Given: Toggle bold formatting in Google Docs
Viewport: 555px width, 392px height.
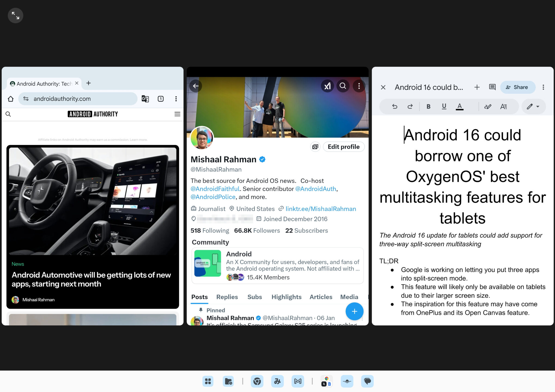Looking at the screenshot, I should coord(428,106).
